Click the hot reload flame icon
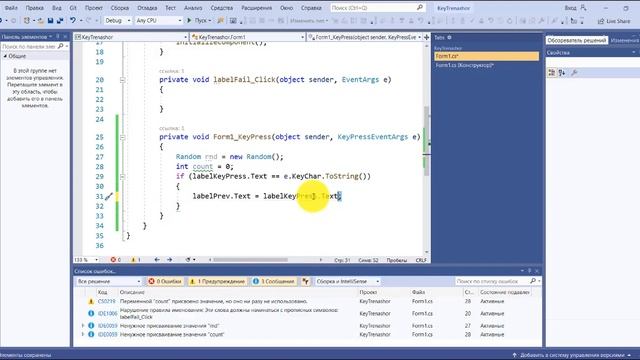640x360 pixels. pyautogui.click(x=220, y=20)
